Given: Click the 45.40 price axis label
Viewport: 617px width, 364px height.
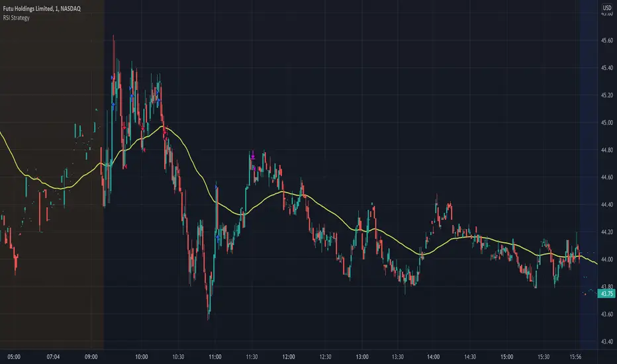Looking at the screenshot, I should point(607,68).
